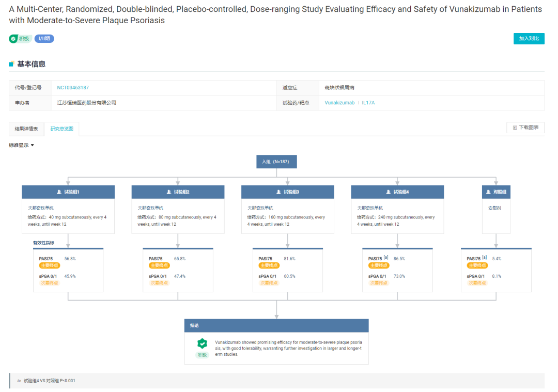Click the square icon beside 基本信息
Viewport: 558px width, 392px height.
coord(11,64)
